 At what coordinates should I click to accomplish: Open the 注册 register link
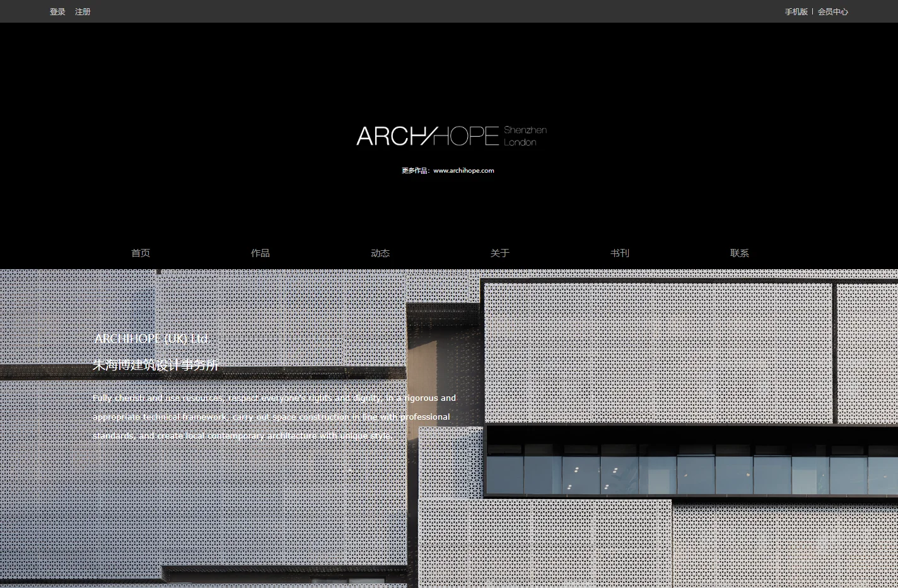pyautogui.click(x=83, y=11)
